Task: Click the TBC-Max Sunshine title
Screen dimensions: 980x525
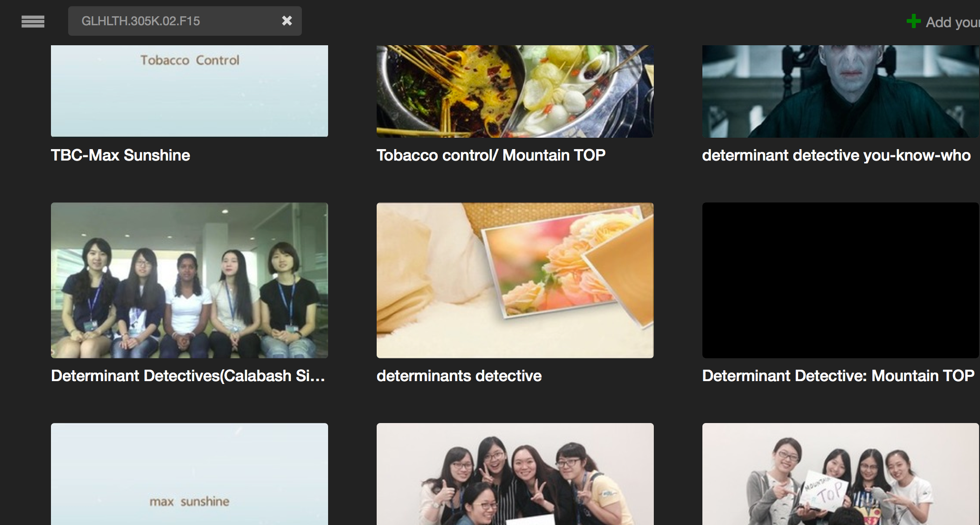Action: pyautogui.click(x=120, y=155)
